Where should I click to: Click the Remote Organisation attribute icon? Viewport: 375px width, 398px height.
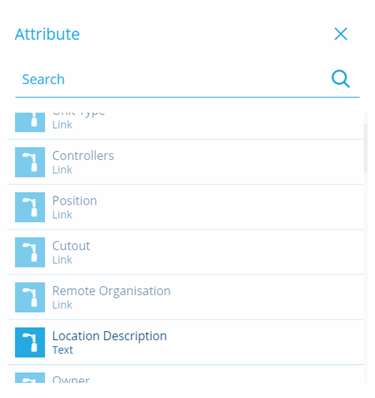(30, 297)
